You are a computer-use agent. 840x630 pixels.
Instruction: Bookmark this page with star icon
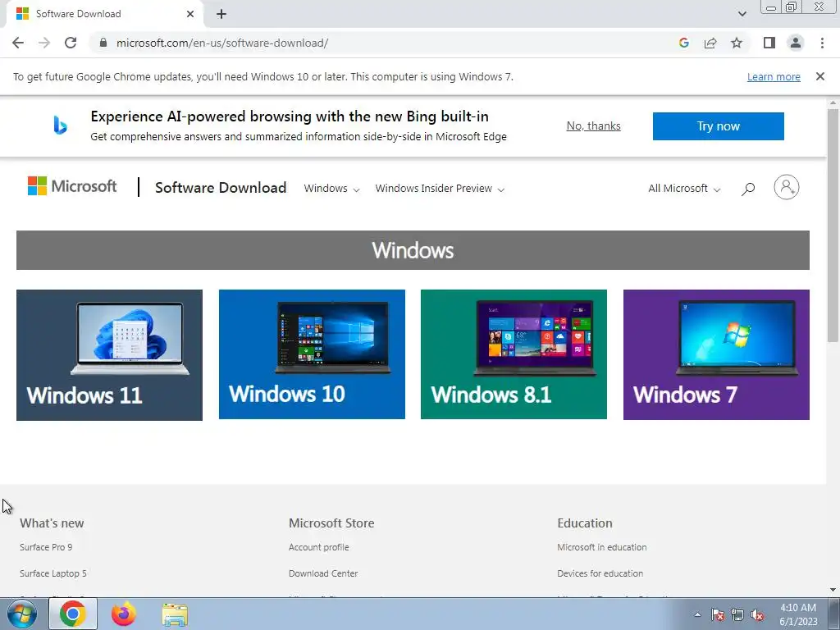[x=737, y=43]
